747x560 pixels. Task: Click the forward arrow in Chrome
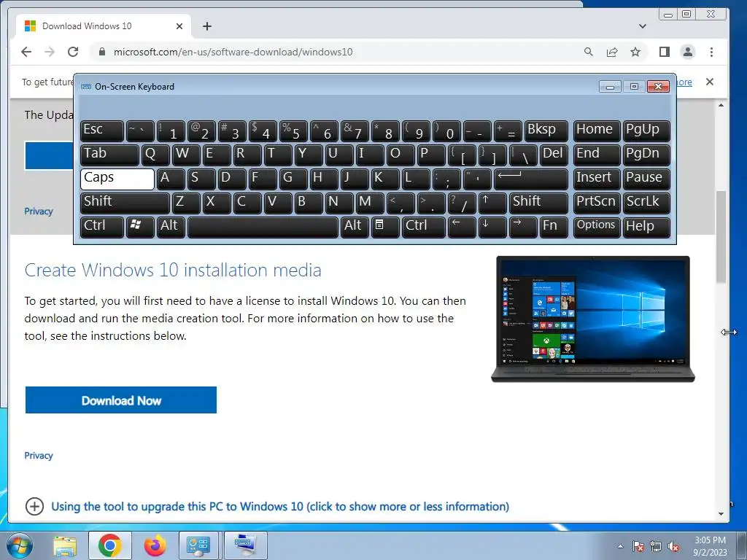coord(50,52)
